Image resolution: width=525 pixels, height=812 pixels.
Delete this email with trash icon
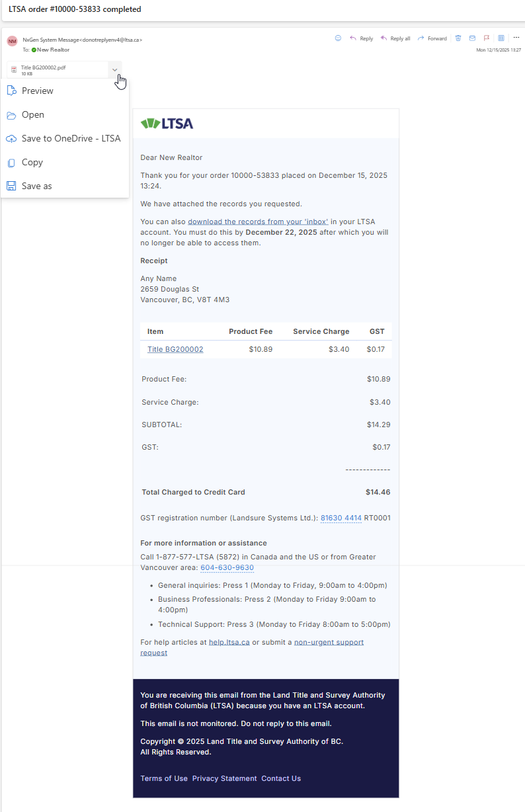(458, 38)
